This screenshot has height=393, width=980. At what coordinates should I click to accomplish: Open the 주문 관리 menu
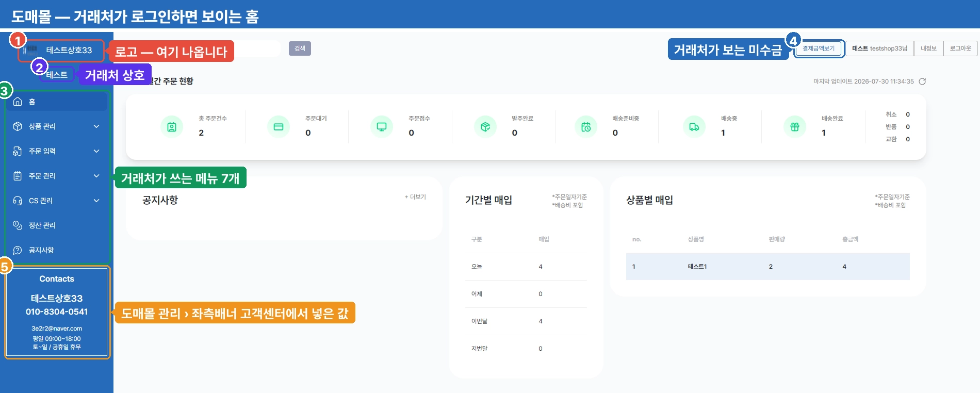pos(57,176)
